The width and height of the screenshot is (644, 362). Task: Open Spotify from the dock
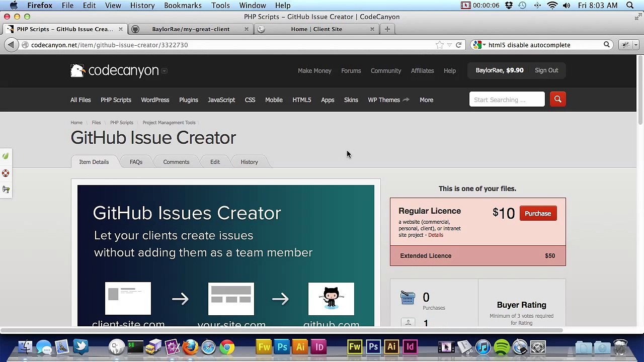click(502, 347)
